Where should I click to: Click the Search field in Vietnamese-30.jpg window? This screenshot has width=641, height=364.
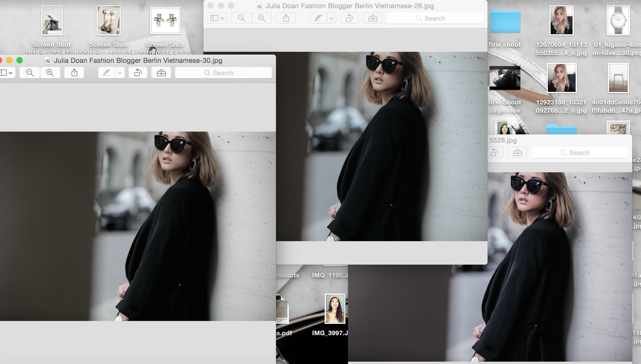(x=223, y=73)
